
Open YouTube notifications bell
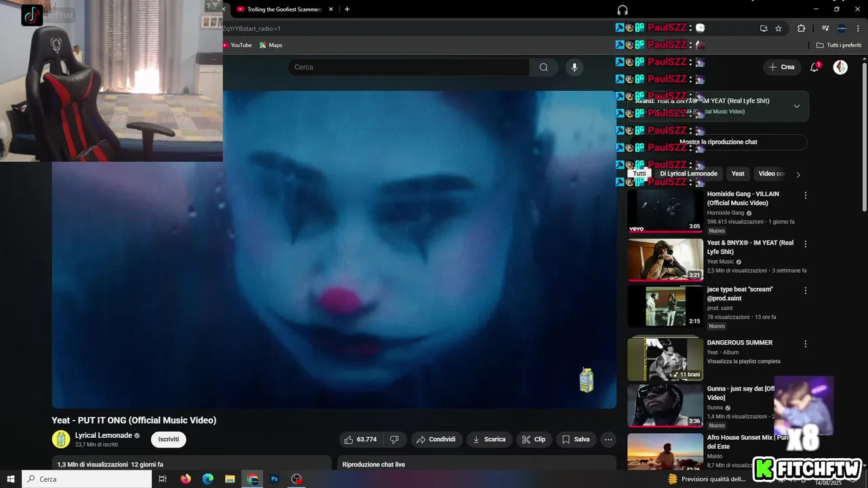click(x=815, y=67)
